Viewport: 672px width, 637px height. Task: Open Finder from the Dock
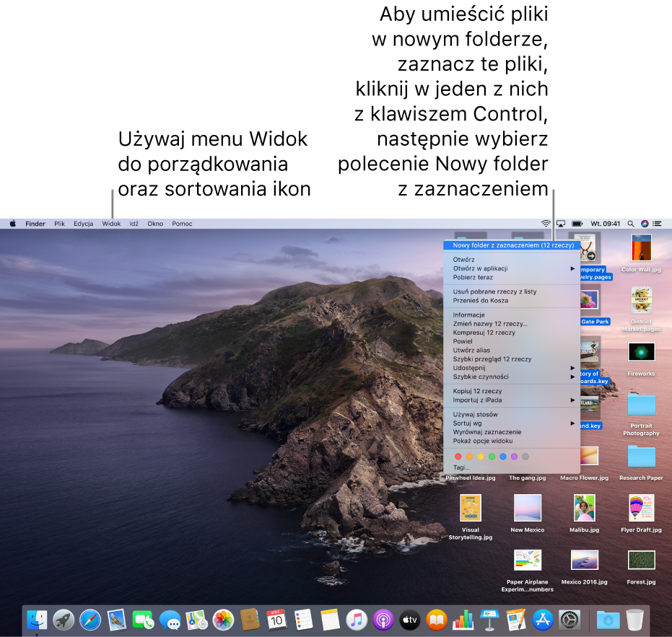37,620
